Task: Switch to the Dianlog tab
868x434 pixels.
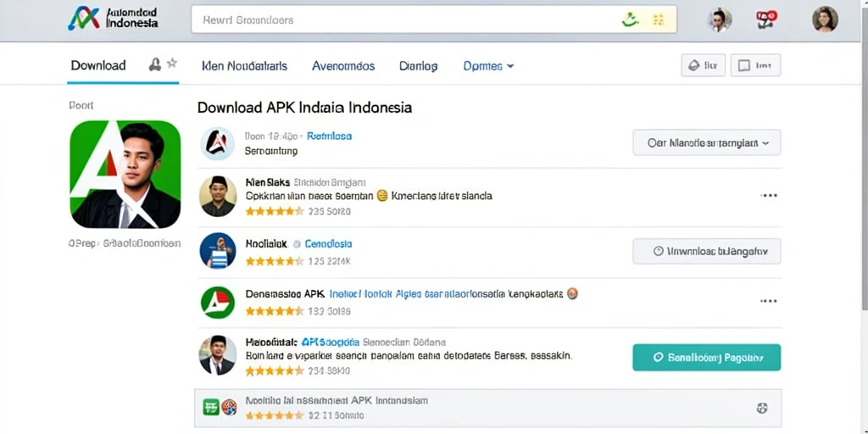Action: (x=419, y=66)
